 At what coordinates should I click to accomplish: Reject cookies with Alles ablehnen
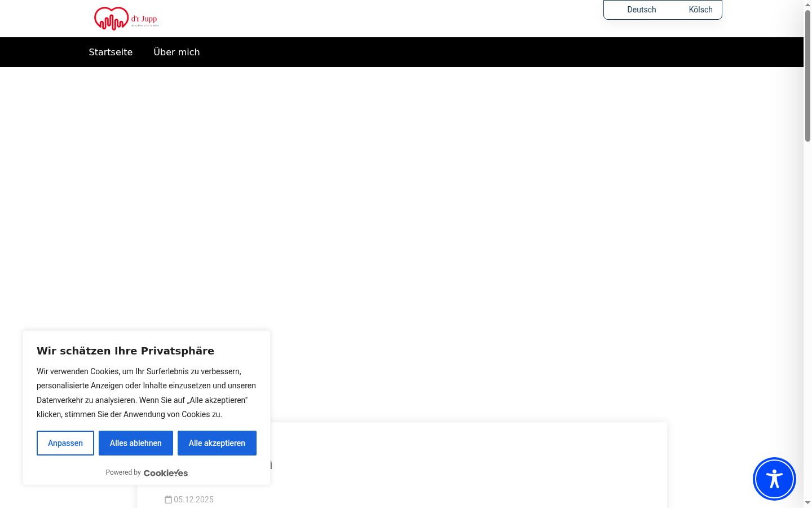click(x=136, y=443)
